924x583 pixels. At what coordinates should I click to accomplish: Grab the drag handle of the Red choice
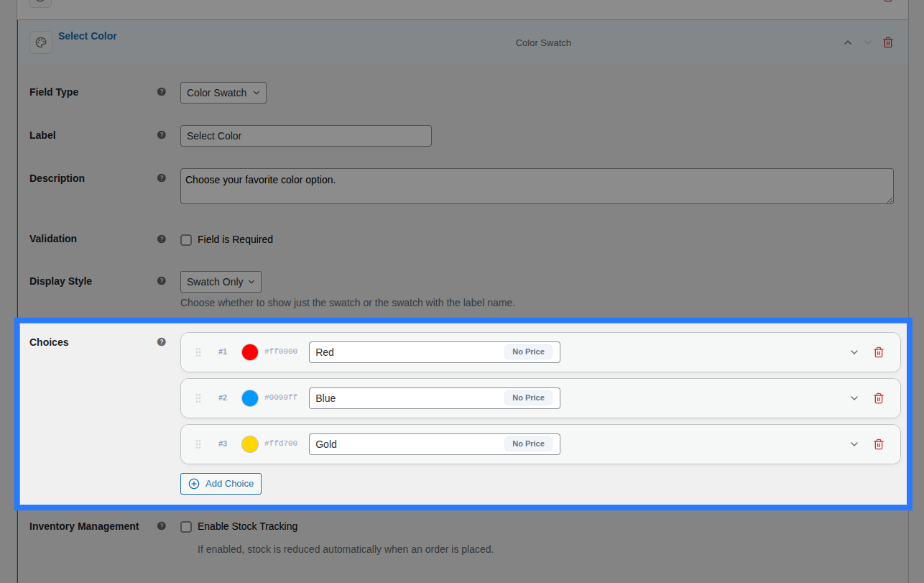[198, 352]
